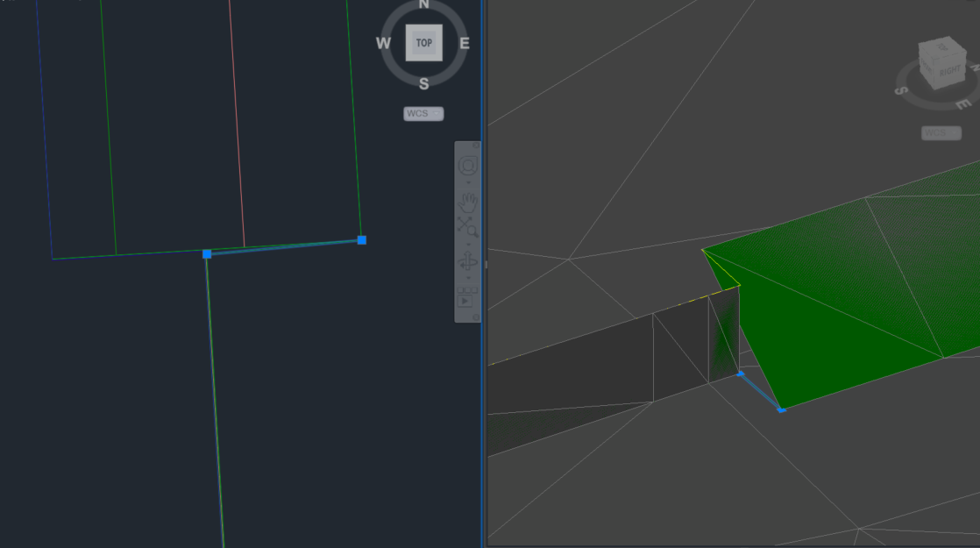Select the Pan hand tool

click(467, 202)
